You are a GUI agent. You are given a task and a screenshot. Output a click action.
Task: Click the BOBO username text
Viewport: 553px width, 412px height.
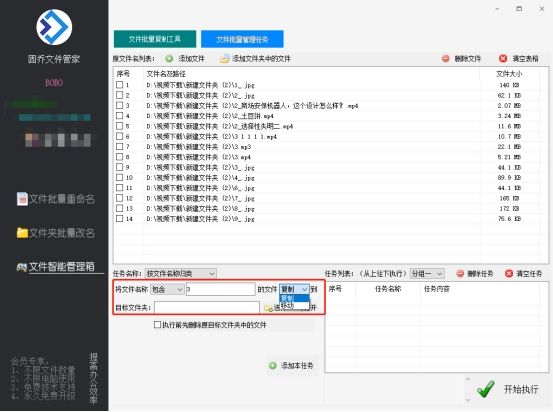pos(54,83)
